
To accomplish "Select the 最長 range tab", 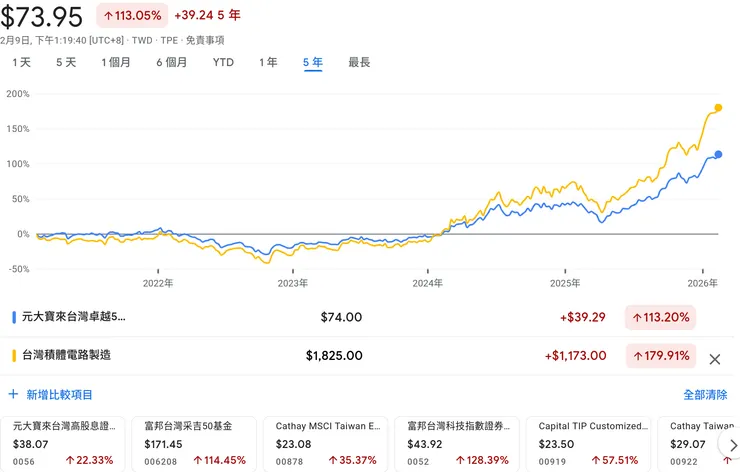I will [359, 62].
